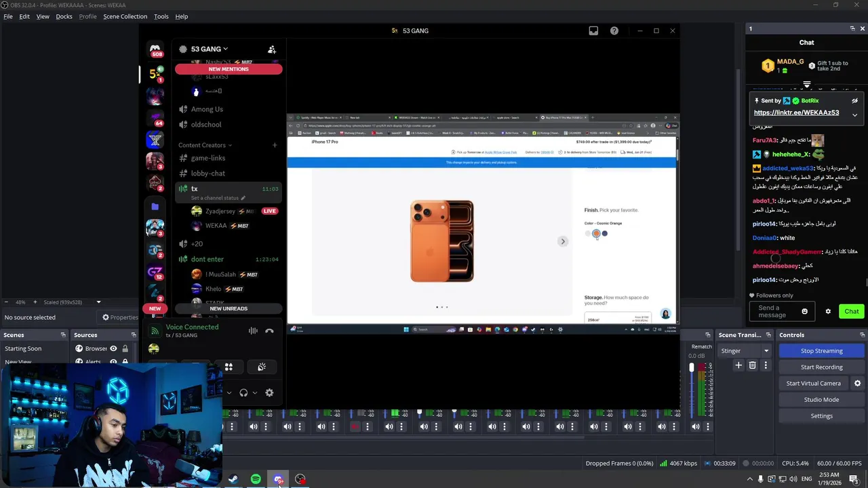Undock the Sources panel

click(134, 335)
